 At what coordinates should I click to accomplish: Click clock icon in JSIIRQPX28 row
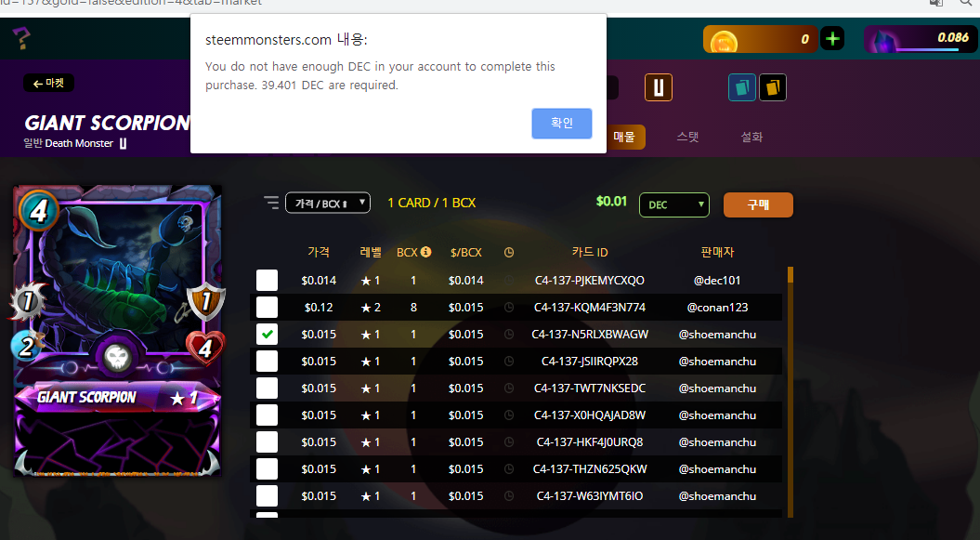[509, 362]
